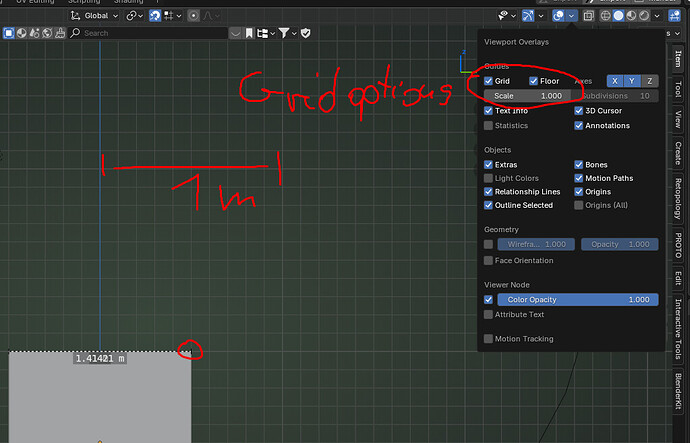
Task: Uncheck the Floor checkbox
Action: 533,81
